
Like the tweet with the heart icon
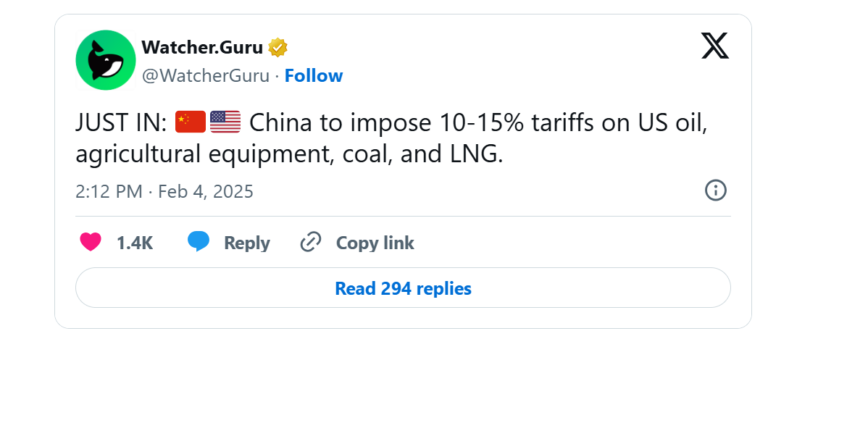[91, 243]
